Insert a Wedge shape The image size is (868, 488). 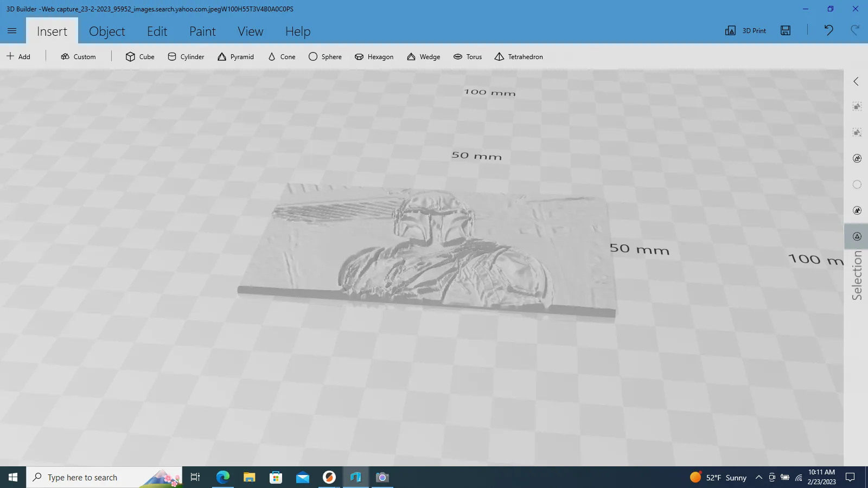(423, 56)
